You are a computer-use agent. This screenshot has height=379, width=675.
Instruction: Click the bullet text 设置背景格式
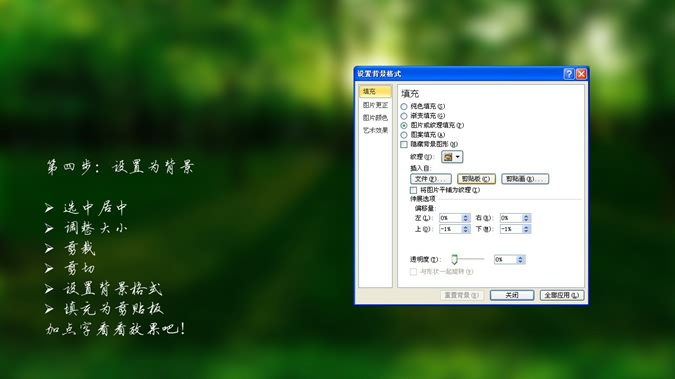(113, 289)
